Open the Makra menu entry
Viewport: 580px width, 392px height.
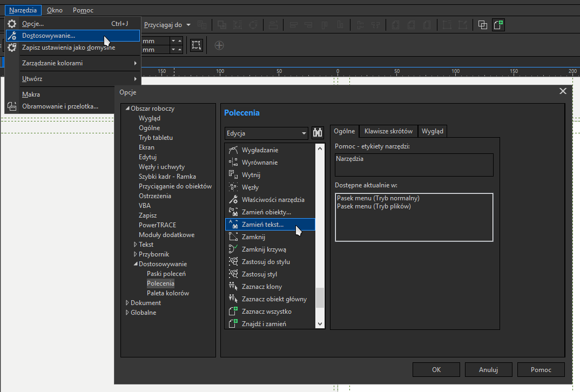tap(60, 94)
